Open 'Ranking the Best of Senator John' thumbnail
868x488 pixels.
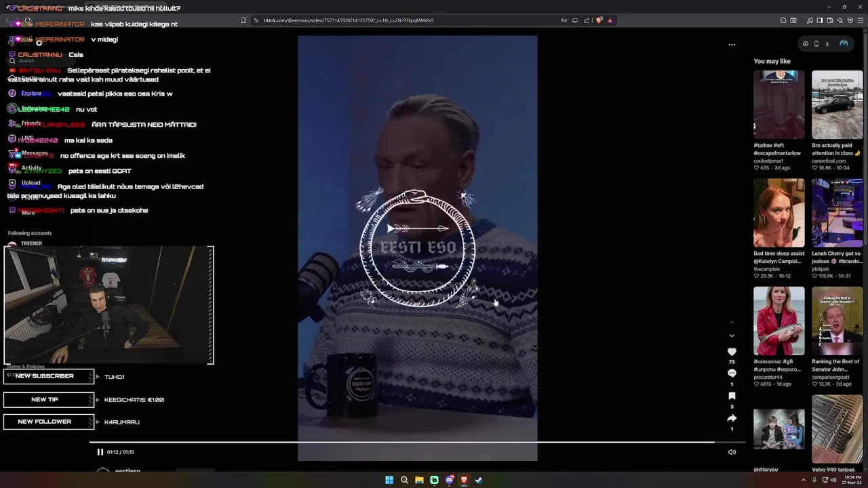(x=837, y=321)
